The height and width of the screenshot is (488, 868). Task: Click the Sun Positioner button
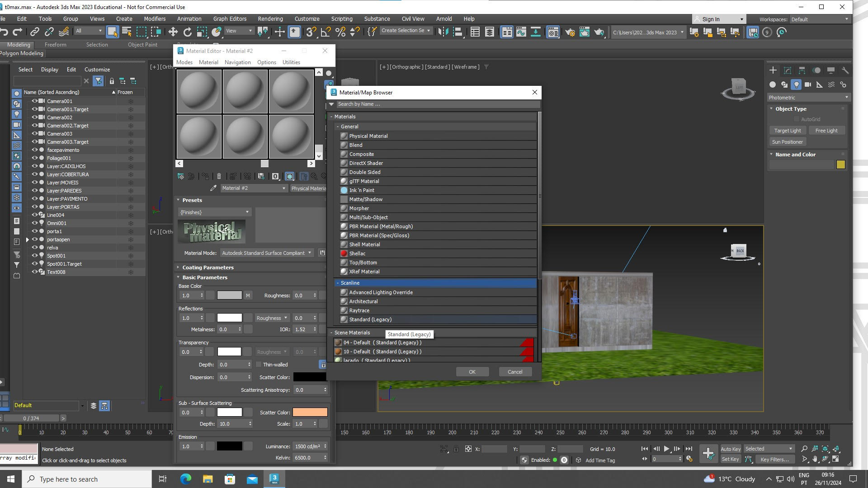point(788,142)
